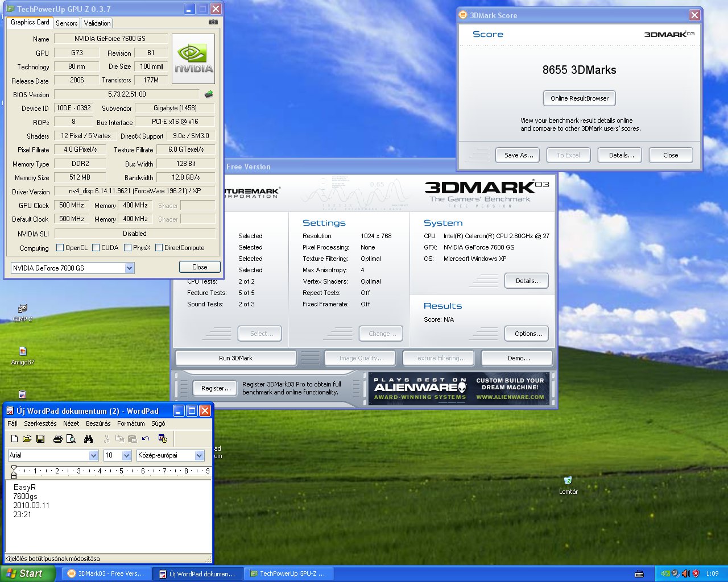Open the Szerkesztés menu in WordPad
Image resolution: width=728 pixels, height=582 pixels.
40,423
